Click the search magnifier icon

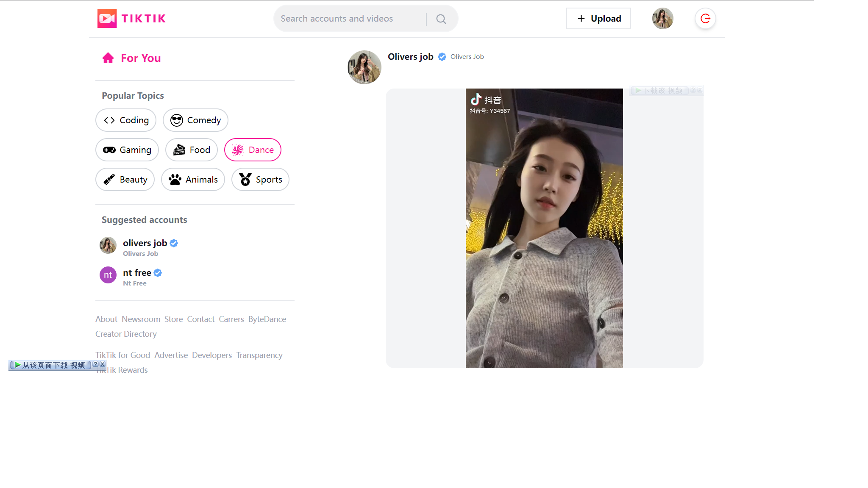point(441,18)
